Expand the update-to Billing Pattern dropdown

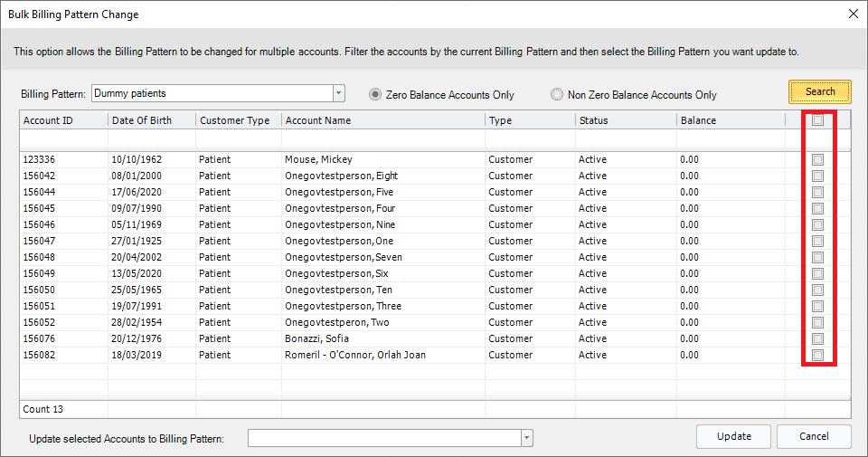pos(526,438)
